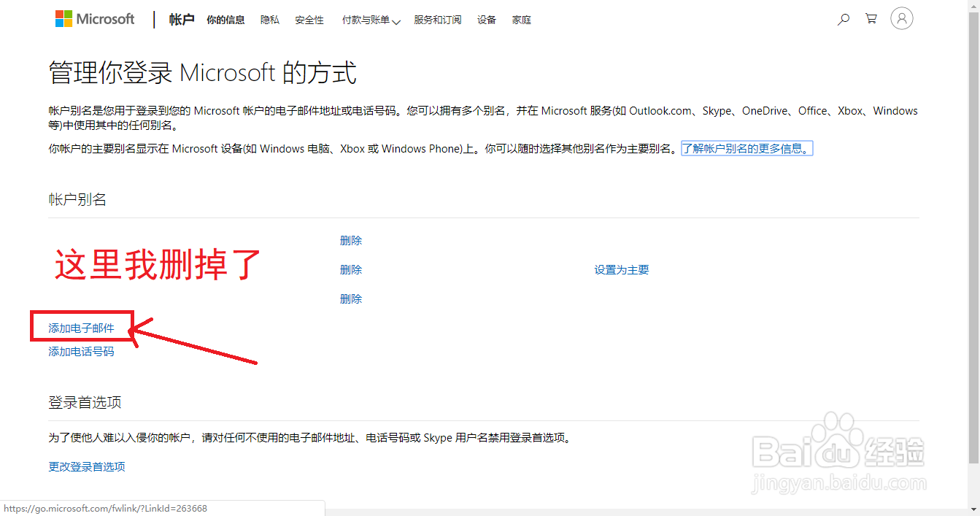Open the search magnifier icon

[x=844, y=20]
